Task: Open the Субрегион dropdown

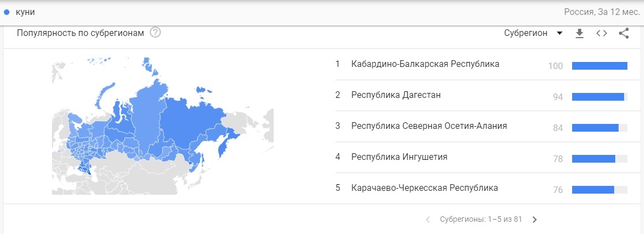Action: (533, 33)
